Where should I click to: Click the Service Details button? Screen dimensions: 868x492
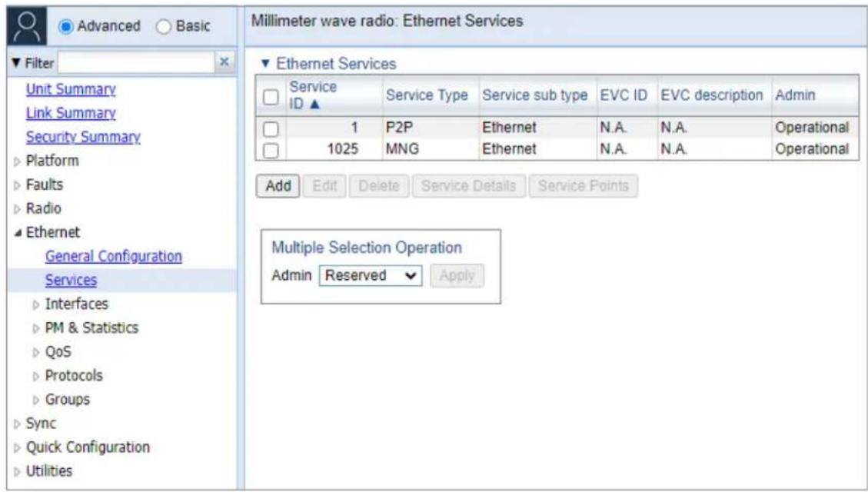(x=468, y=186)
